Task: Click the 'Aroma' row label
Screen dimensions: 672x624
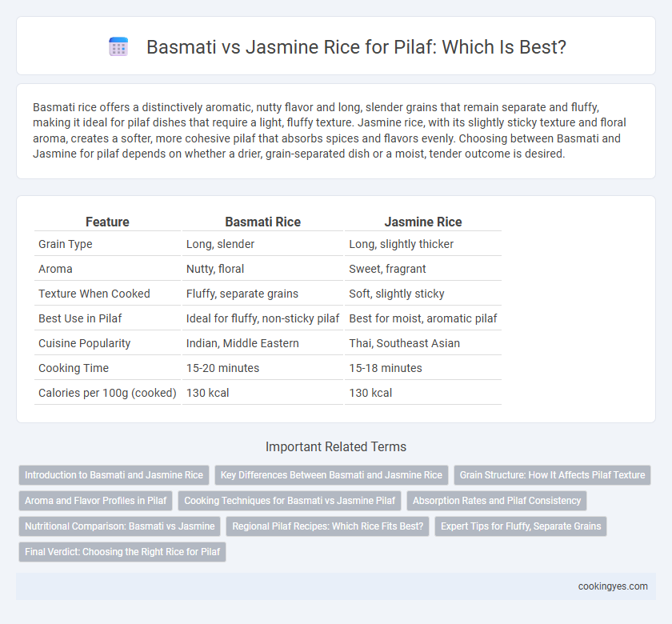Action: click(x=55, y=269)
